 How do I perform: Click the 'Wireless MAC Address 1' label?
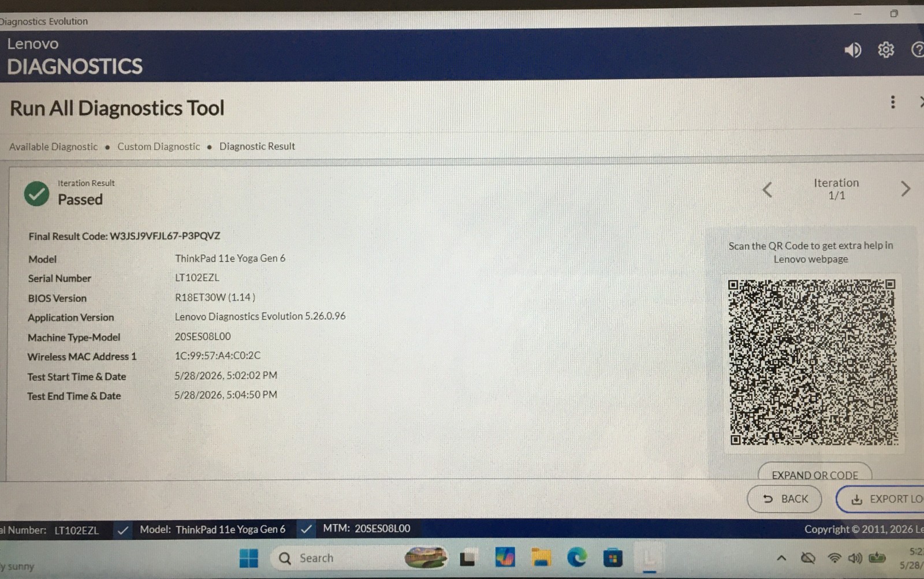(82, 357)
